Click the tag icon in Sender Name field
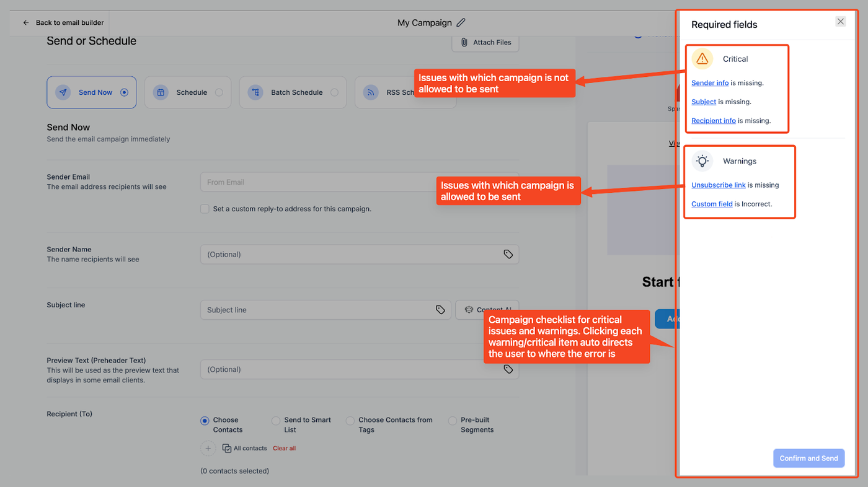Image resolution: width=868 pixels, height=487 pixels. [x=508, y=254]
